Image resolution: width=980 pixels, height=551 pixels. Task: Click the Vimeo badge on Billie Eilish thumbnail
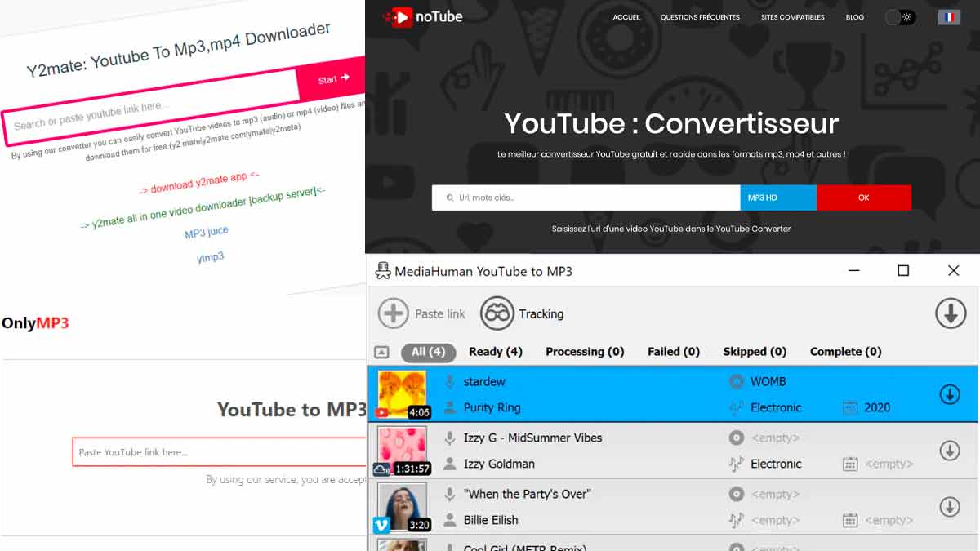pyautogui.click(x=381, y=525)
